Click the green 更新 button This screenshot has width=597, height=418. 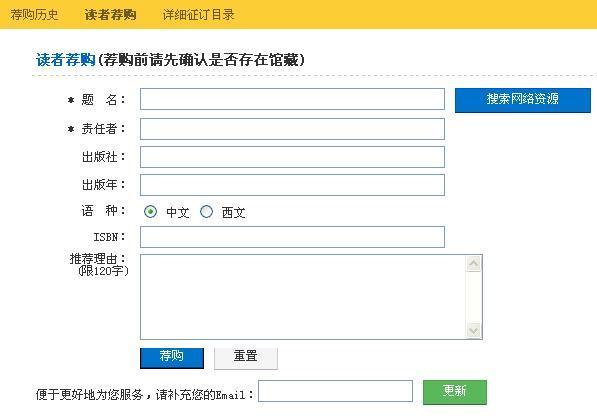pos(455,392)
